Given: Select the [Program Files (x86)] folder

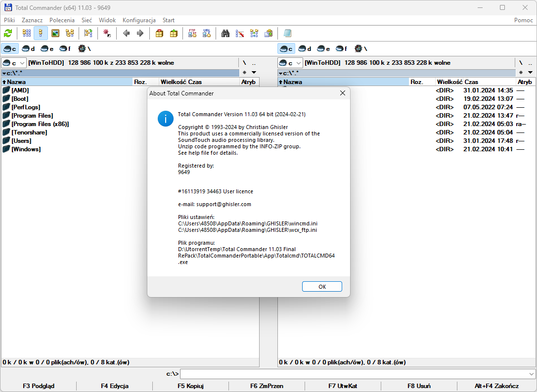Looking at the screenshot, I should (40, 124).
